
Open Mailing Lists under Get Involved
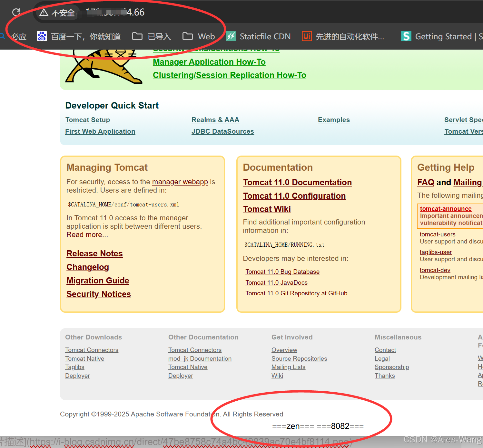point(288,367)
